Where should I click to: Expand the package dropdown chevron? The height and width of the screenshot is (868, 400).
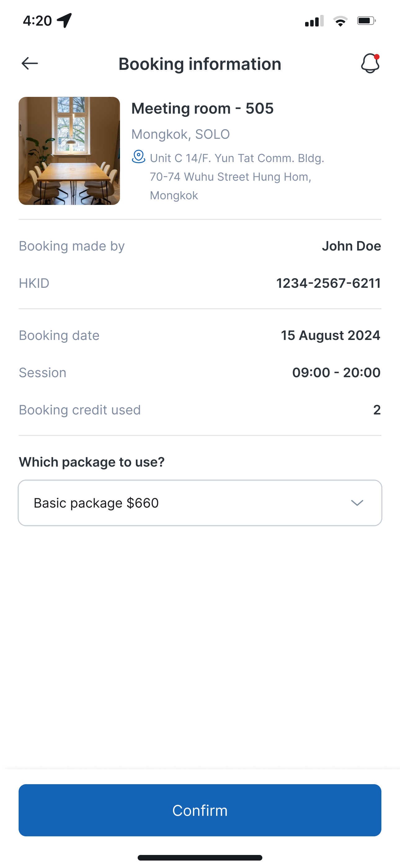[x=357, y=503]
